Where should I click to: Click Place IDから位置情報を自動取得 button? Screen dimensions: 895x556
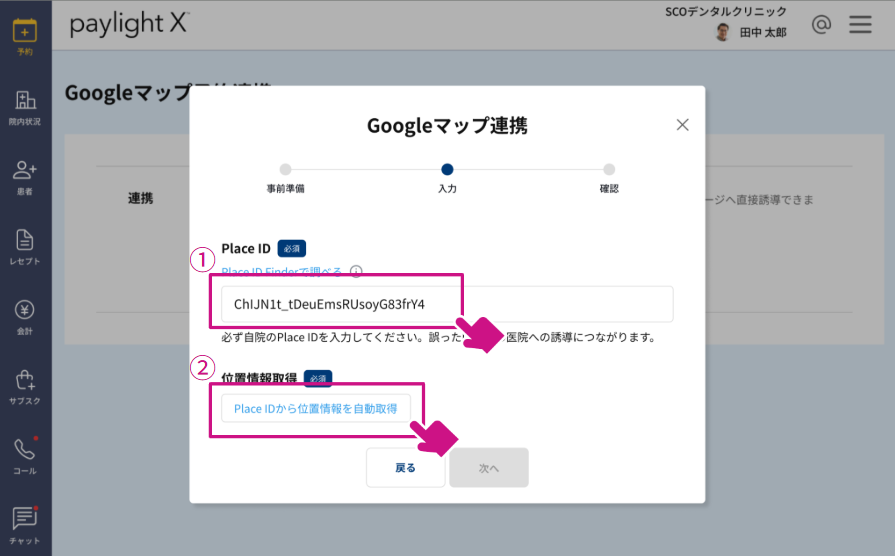click(316, 409)
